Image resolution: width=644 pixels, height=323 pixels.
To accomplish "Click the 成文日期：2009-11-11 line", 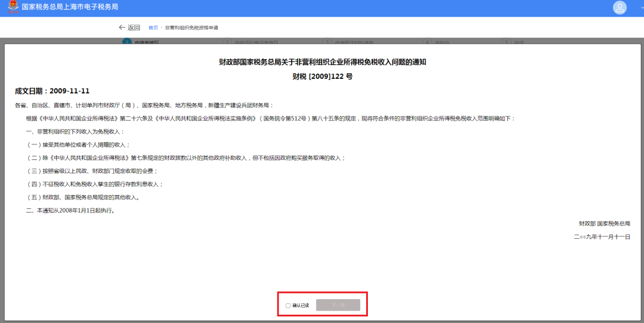I will coord(52,91).
